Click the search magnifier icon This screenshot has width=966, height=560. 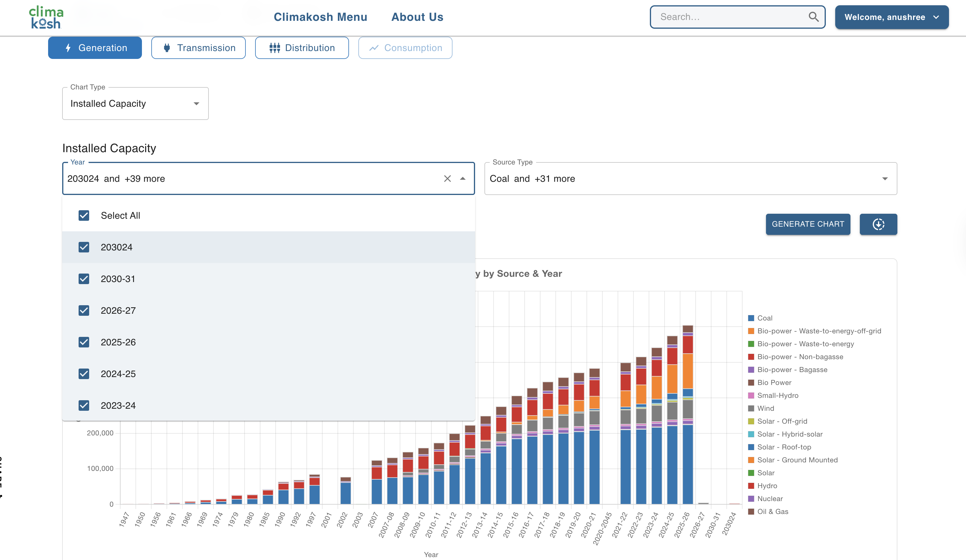813,17
